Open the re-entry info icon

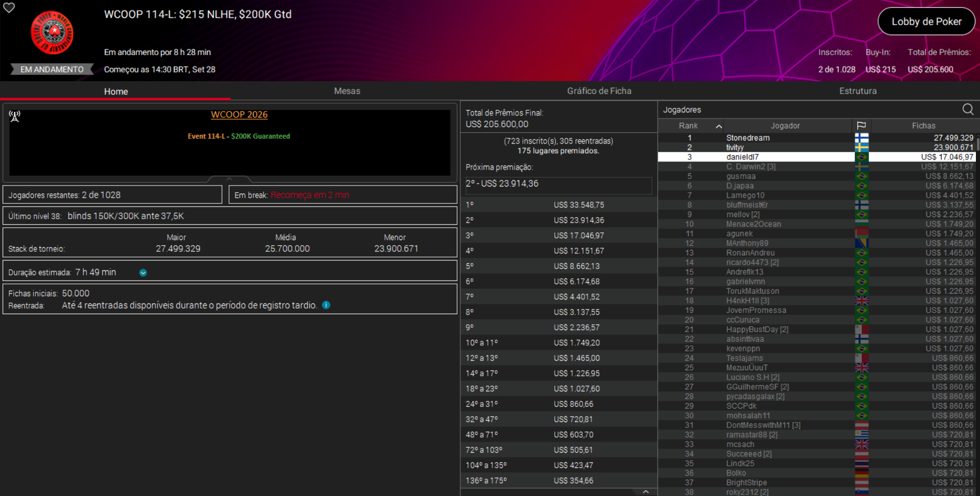point(326,305)
